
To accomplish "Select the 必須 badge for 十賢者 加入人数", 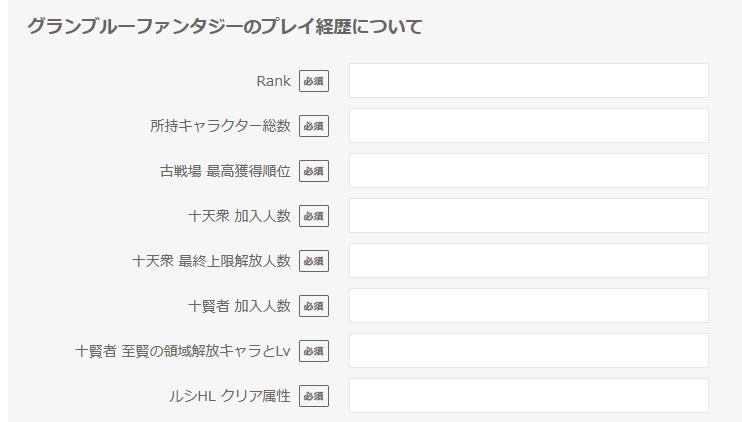I will click(314, 306).
